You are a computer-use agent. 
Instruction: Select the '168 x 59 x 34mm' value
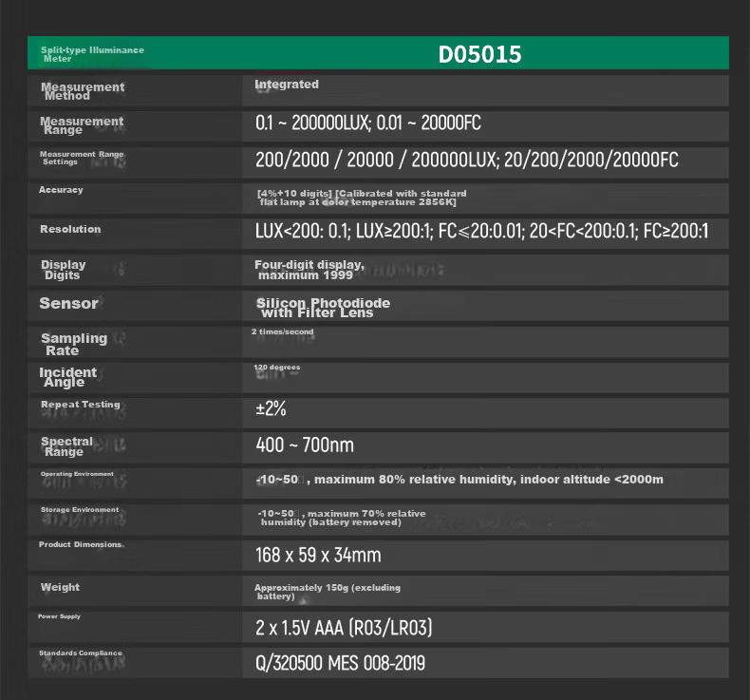point(318,555)
